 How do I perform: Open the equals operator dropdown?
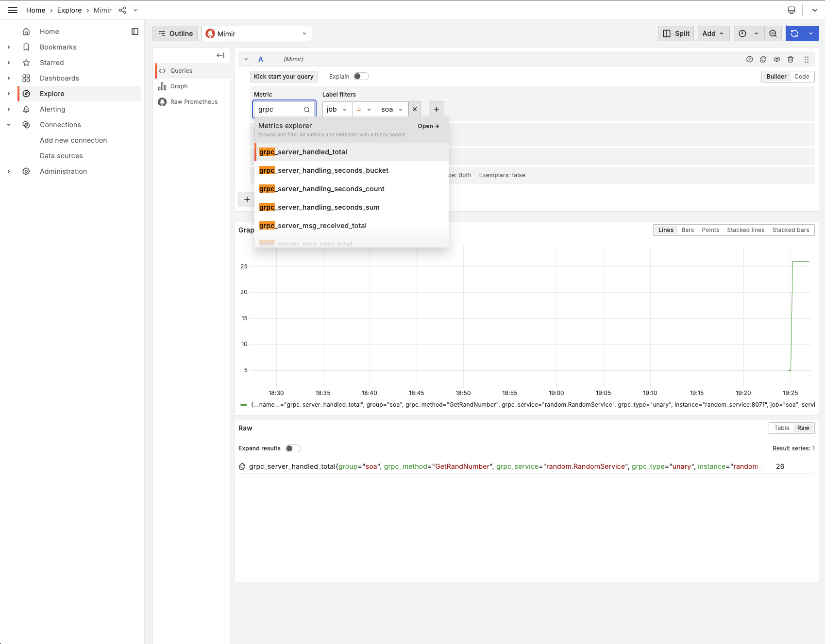tap(364, 109)
